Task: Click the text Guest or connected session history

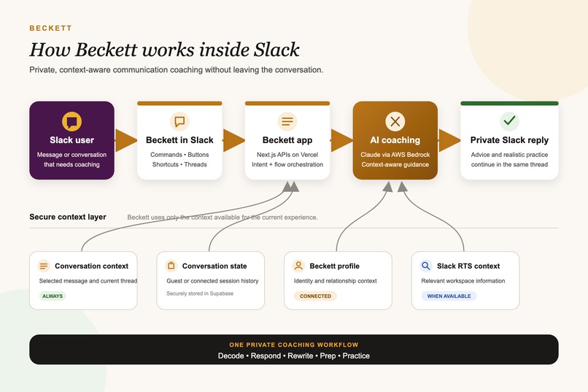Action: pos(212,280)
